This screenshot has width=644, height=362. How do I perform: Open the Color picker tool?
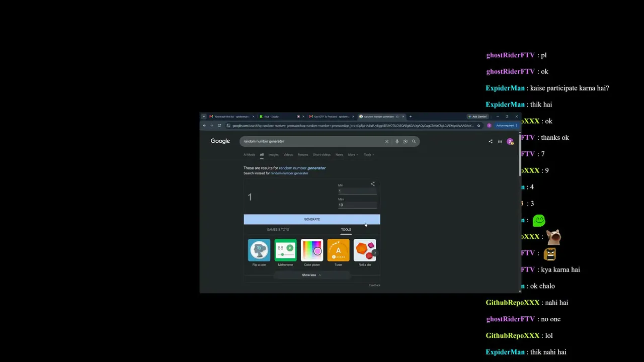click(312, 253)
